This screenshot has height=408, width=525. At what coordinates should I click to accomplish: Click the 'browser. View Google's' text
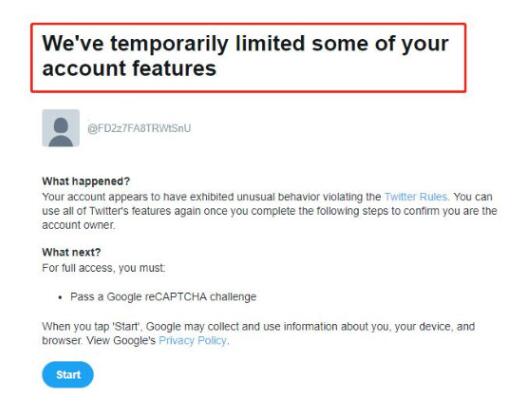point(99,340)
